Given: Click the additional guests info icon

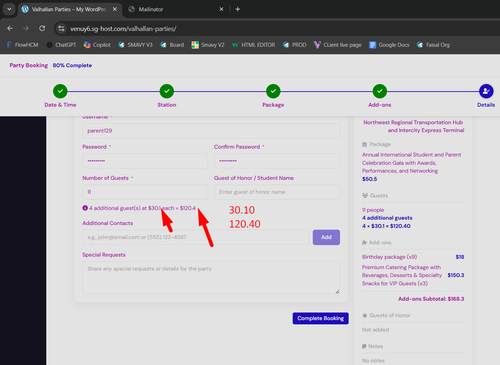Looking at the screenshot, I should (85, 208).
